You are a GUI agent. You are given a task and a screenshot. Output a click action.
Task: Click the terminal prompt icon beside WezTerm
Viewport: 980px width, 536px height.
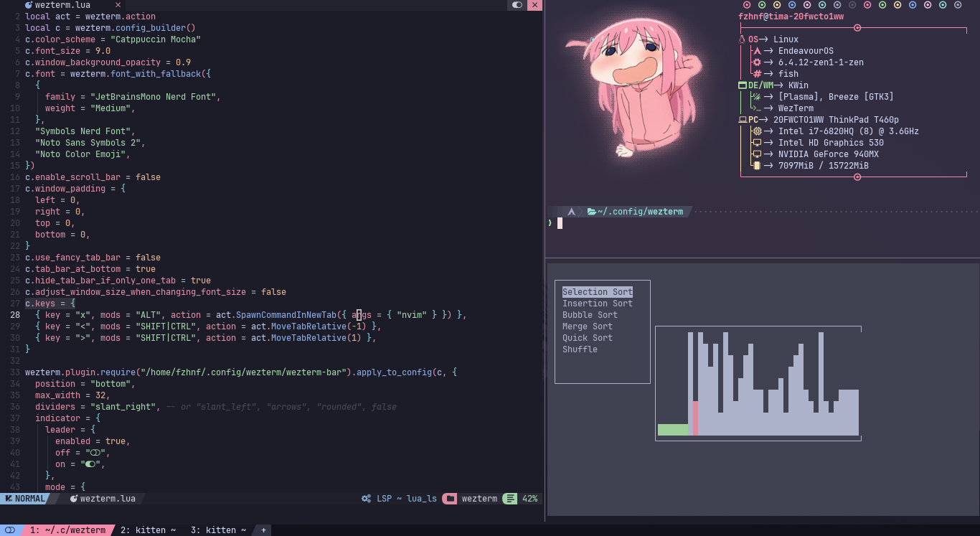tap(756, 108)
